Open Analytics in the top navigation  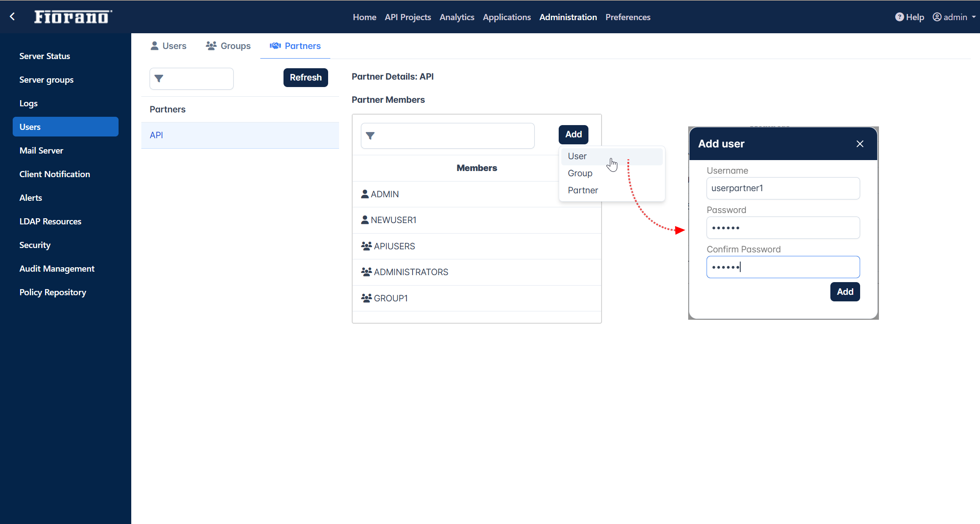[457, 17]
